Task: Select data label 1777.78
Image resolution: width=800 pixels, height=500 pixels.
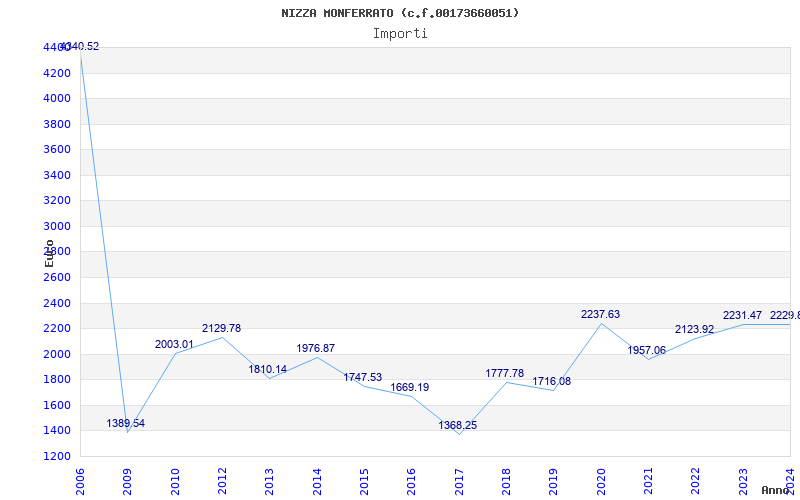Action: coord(505,373)
